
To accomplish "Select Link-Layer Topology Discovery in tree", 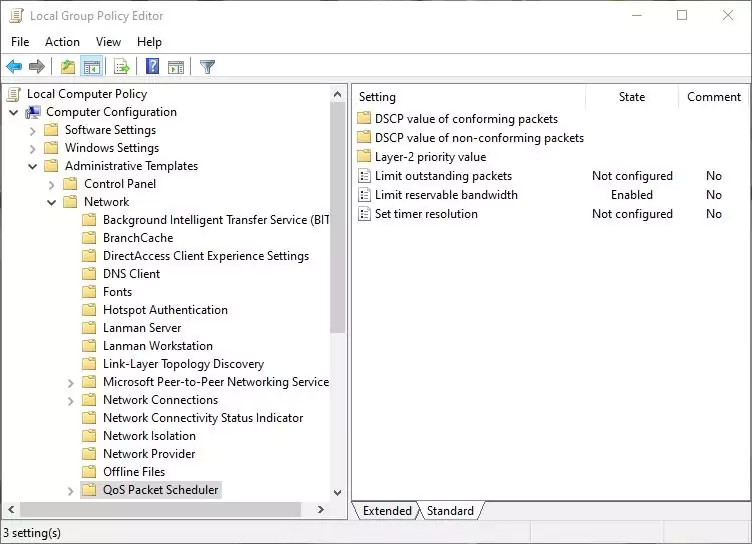I will 183,364.
